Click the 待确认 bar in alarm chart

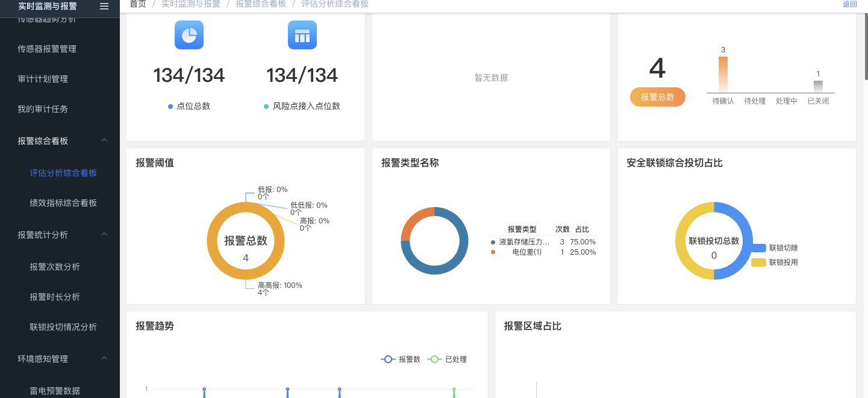click(x=723, y=75)
